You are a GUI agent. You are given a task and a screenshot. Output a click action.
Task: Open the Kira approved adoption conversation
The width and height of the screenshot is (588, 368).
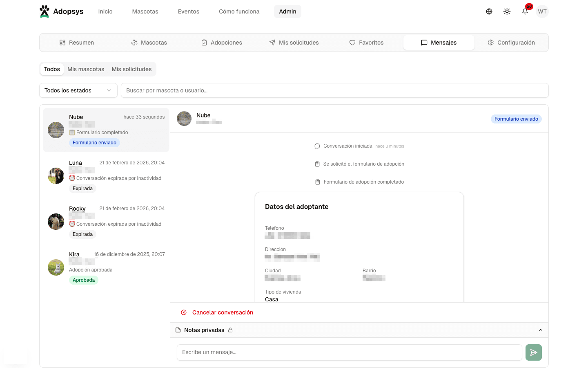[x=106, y=267]
